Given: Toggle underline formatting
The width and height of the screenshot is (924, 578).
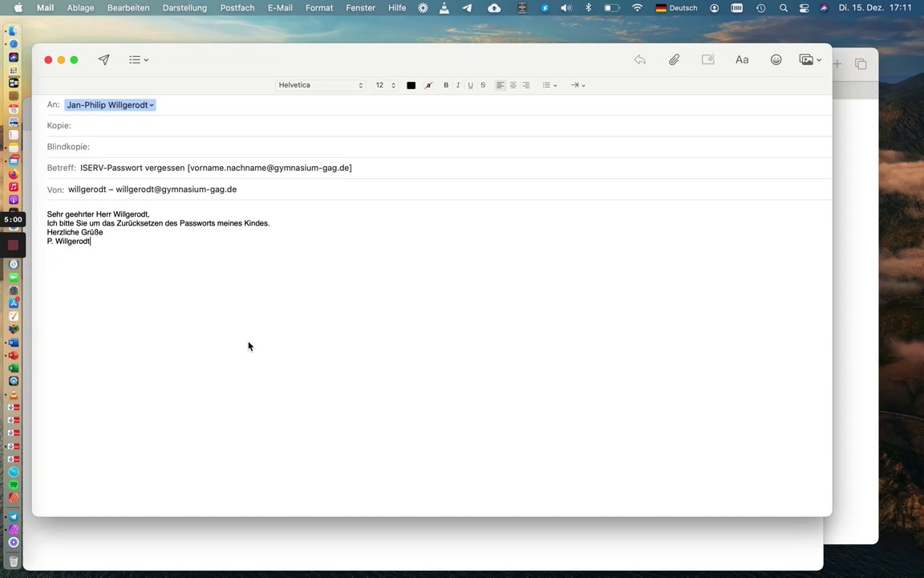Looking at the screenshot, I should tap(470, 86).
